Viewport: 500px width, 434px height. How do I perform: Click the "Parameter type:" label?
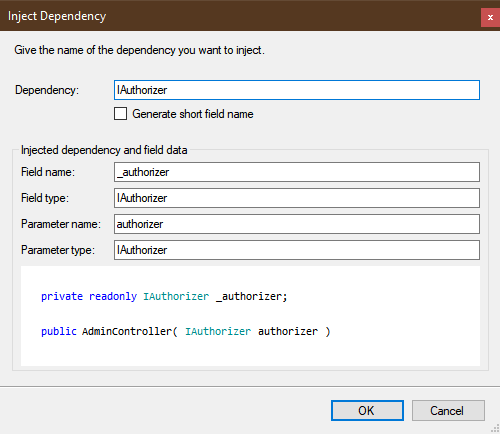point(58,250)
